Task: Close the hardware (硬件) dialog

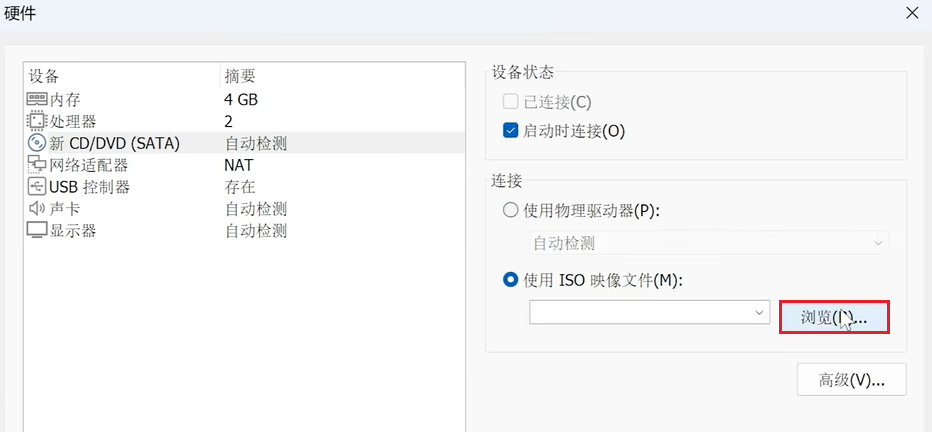Action: [911, 14]
